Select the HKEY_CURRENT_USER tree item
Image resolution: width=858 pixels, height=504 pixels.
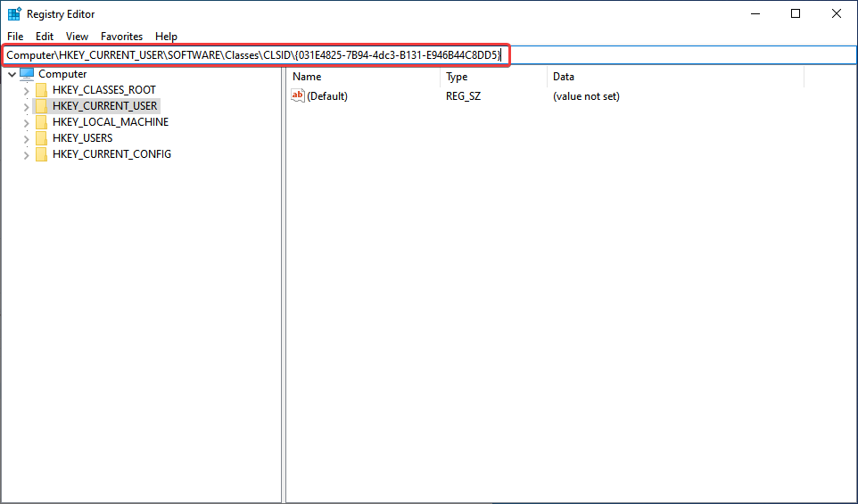[104, 105]
